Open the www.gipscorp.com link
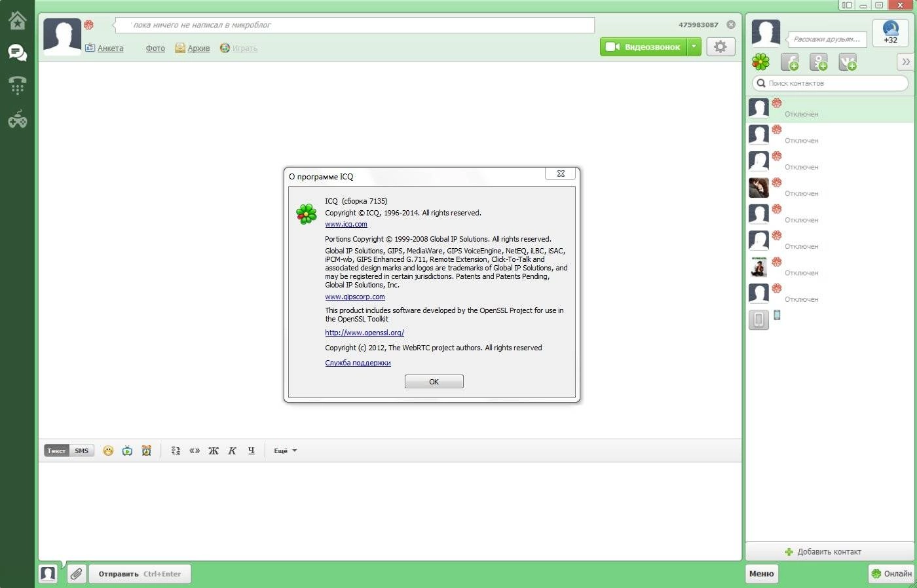 355,297
